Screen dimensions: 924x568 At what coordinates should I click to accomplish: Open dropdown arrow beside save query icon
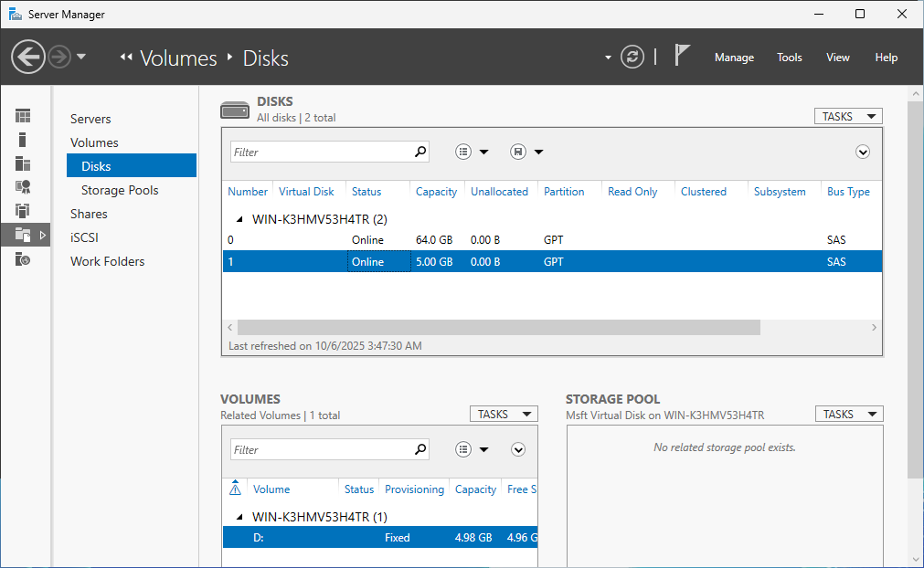coord(538,152)
